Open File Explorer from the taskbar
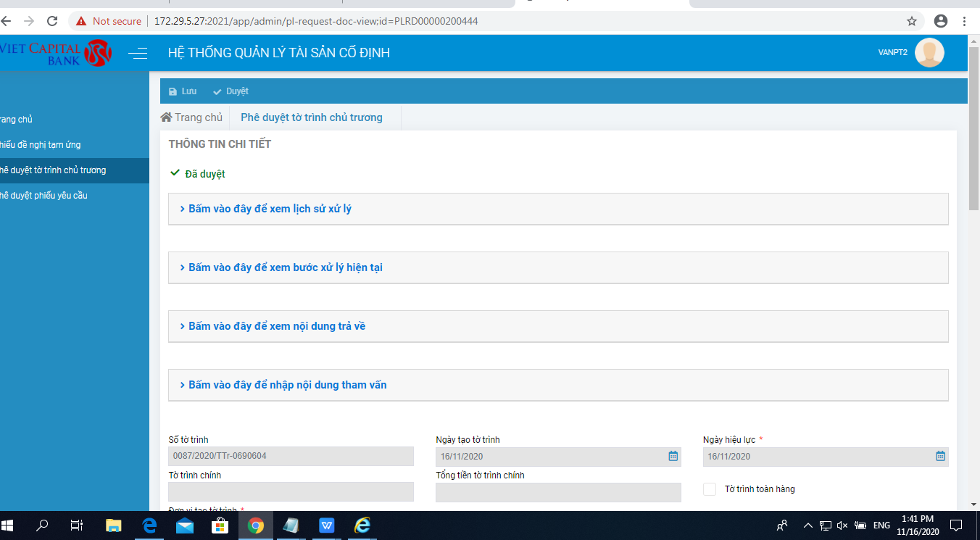This screenshot has width=980, height=540. click(x=113, y=526)
